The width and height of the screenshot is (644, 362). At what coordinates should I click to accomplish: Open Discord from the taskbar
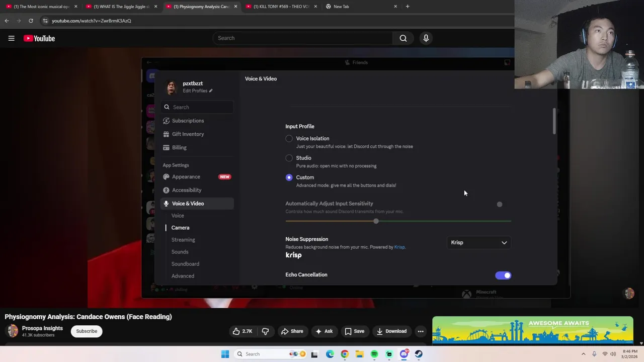coord(404,354)
